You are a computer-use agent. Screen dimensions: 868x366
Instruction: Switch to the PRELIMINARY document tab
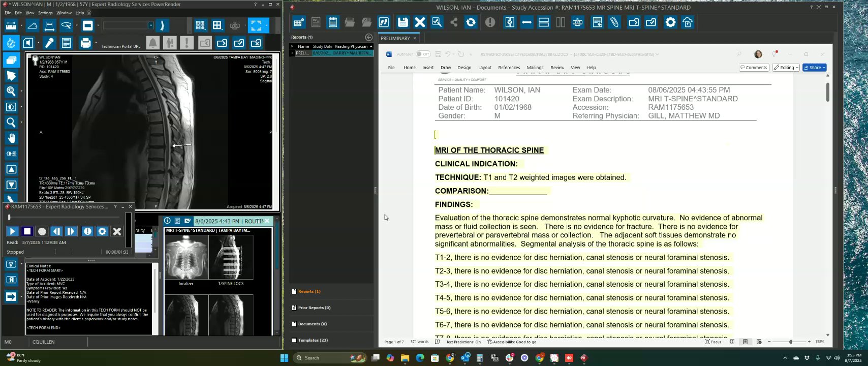[395, 38]
